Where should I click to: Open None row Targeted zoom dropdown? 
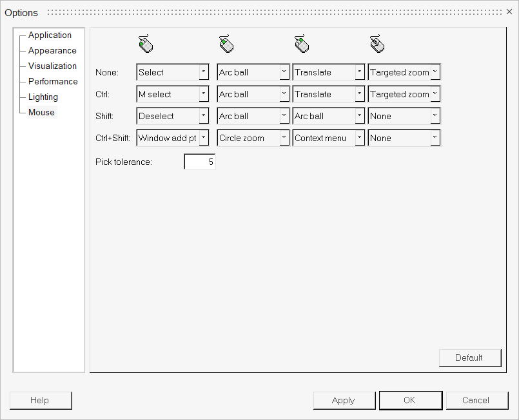[404, 72]
